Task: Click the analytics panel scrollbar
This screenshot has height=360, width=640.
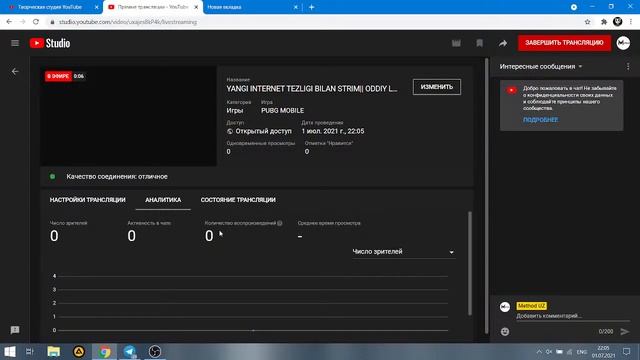Action: (470, 263)
